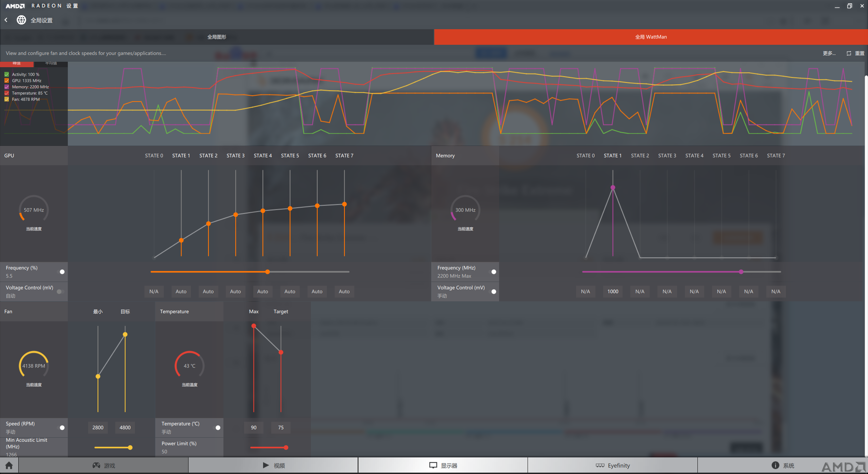The height and width of the screenshot is (474, 868).
Task: Click the info icon beside 系统
Action: tap(775, 465)
